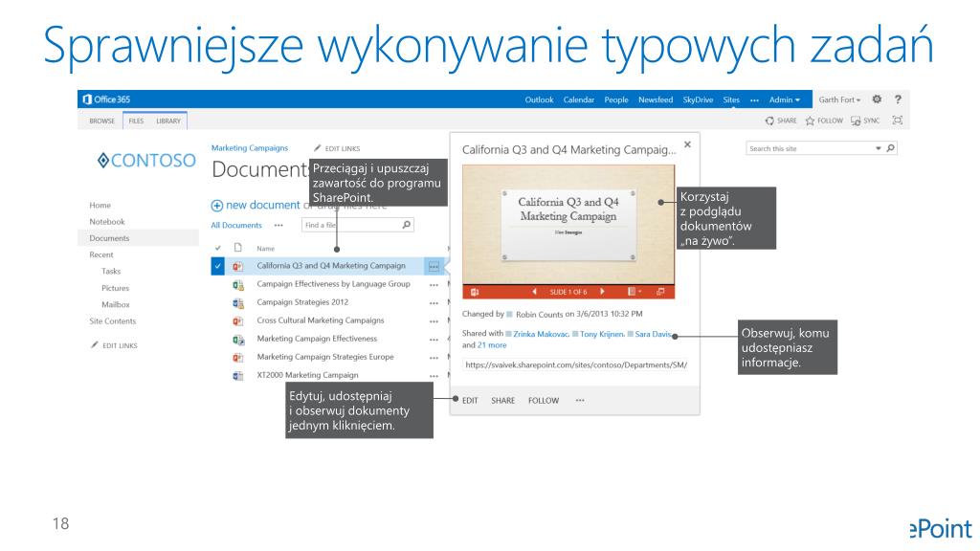Go to next slide in preview

click(x=602, y=292)
